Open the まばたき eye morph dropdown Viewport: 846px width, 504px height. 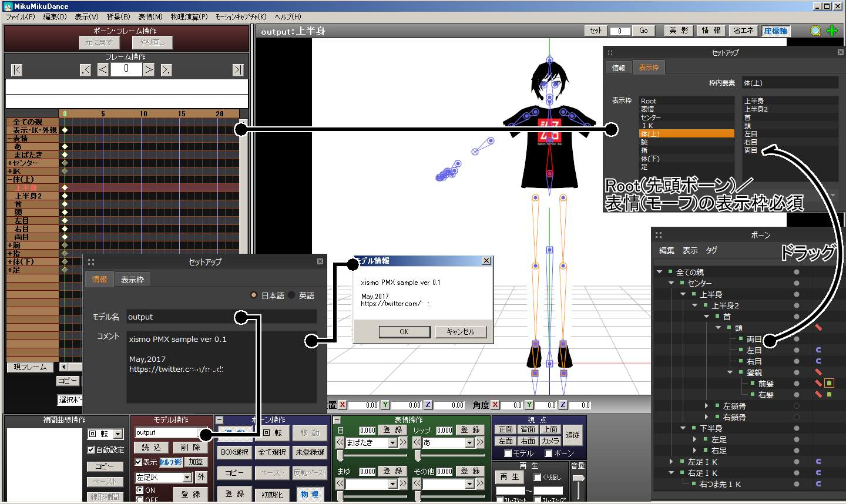pyautogui.click(x=393, y=443)
